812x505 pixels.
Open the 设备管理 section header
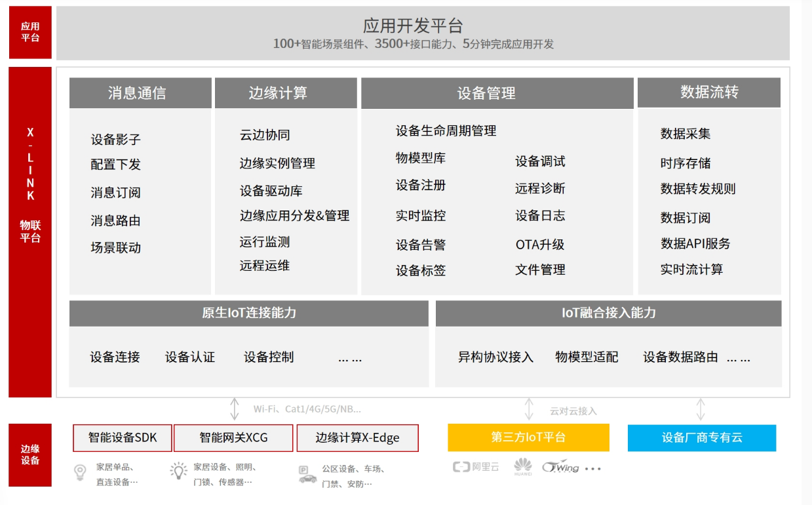coord(497,93)
